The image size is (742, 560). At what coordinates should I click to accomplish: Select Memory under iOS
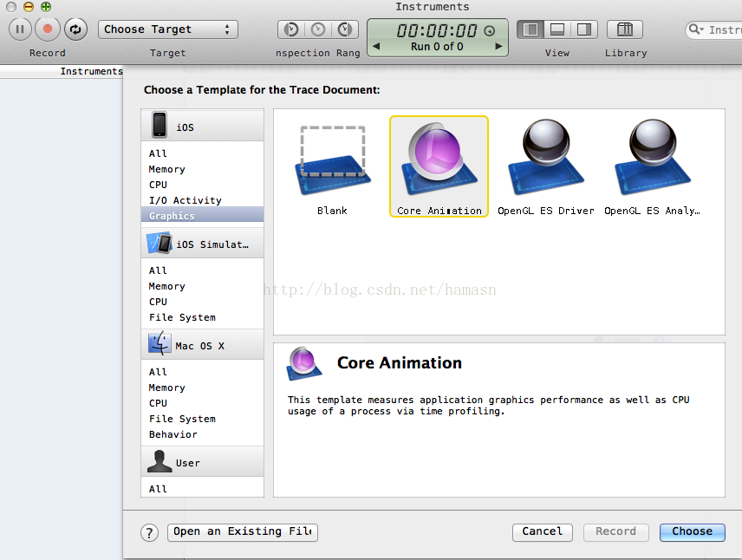pos(203,169)
